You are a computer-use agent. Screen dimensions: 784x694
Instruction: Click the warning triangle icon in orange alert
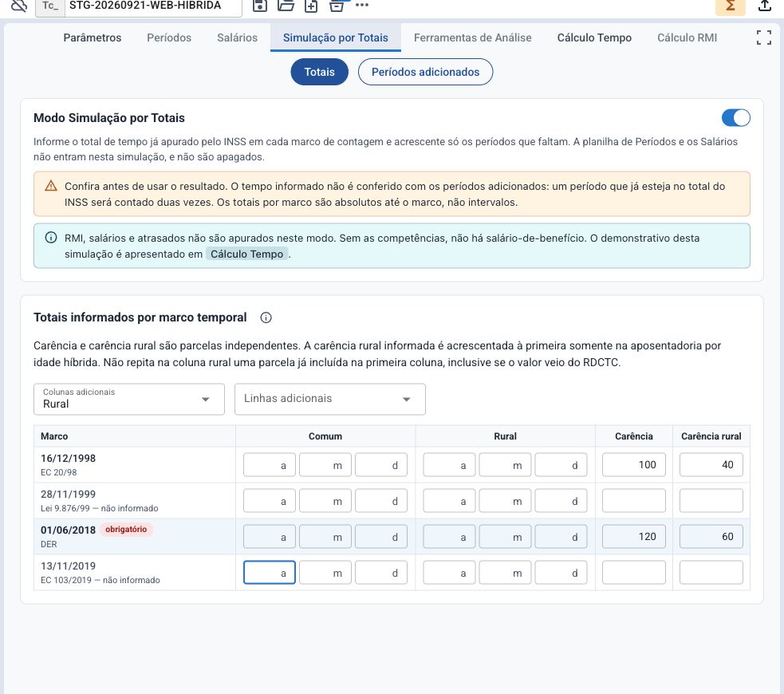50,186
